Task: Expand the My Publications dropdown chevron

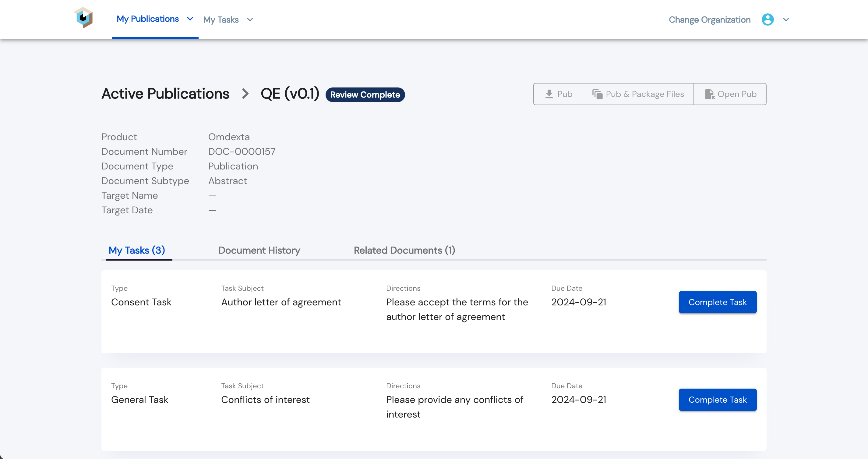Action: click(x=190, y=19)
